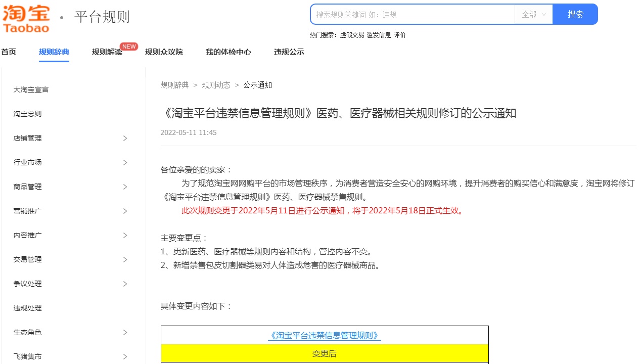Open the 违规公示 tab
The image size is (639, 364).
pos(289,52)
